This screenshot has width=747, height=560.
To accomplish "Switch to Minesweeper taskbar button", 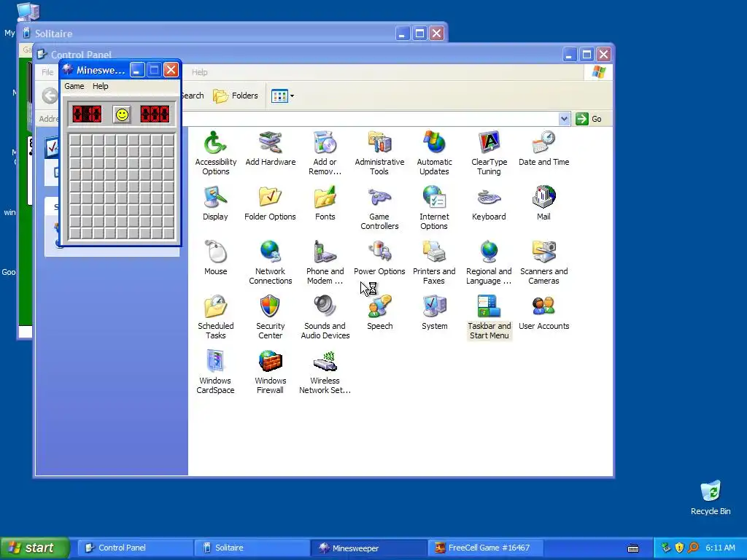I will (368, 548).
